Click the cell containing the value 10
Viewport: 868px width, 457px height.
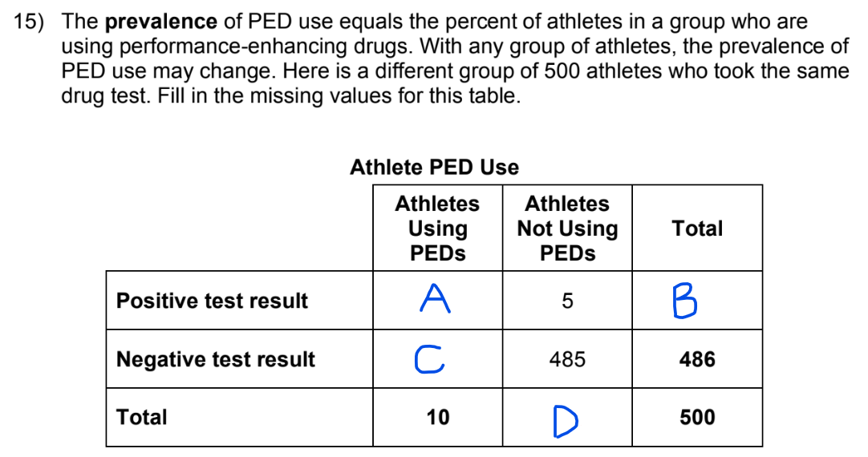point(438,418)
